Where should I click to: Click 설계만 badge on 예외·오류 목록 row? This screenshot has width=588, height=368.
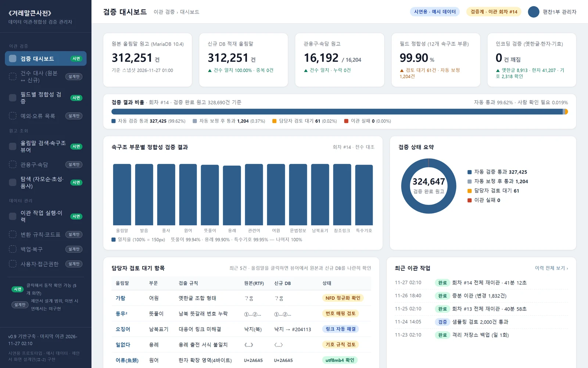[74, 116]
